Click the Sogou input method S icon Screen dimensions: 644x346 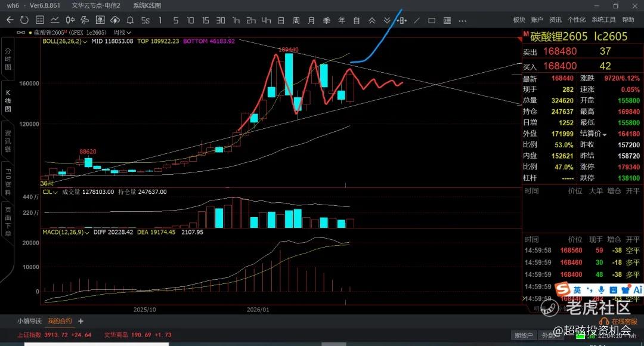pyautogui.click(x=562, y=289)
